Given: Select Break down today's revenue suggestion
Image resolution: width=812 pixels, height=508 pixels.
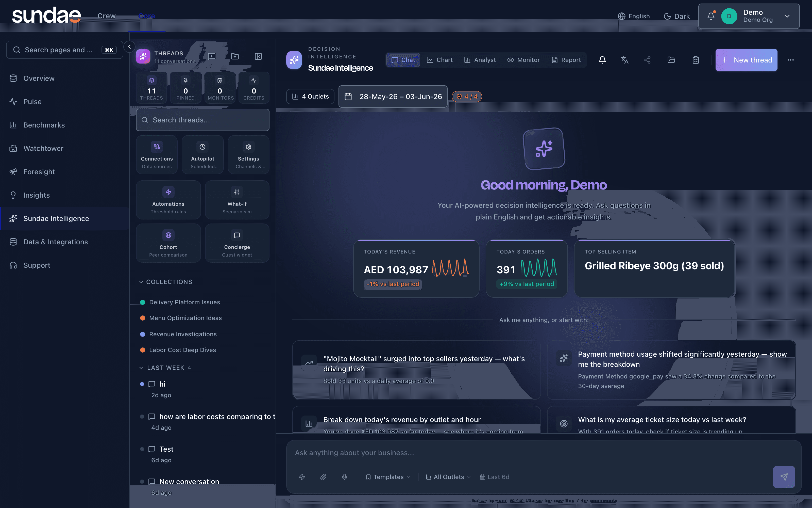Looking at the screenshot, I should coord(416,420).
